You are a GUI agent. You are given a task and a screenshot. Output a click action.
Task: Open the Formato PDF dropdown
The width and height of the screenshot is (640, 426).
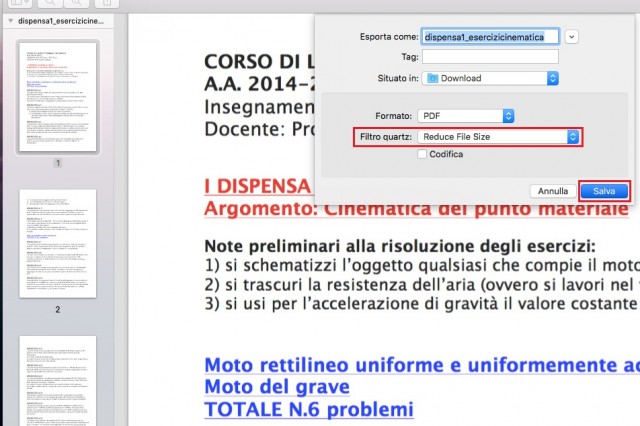465,116
